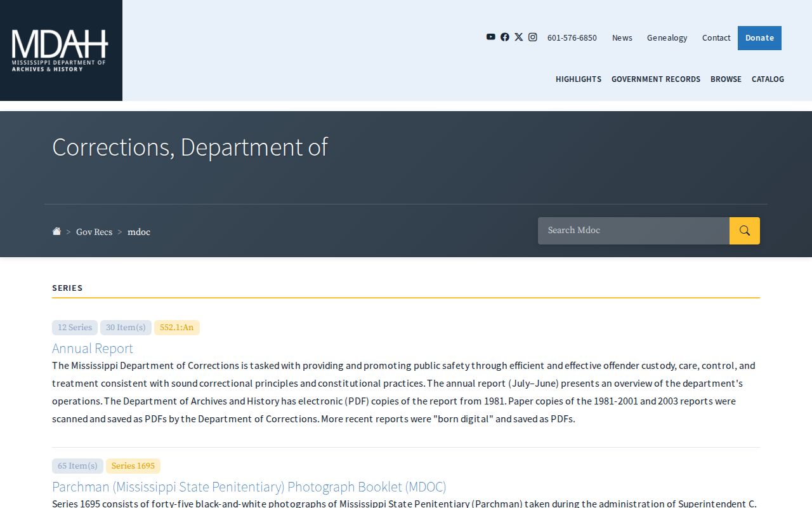Viewport: 812px width, 508px height.
Task: Open the MDAH Facebook page icon
Action: 505,37
